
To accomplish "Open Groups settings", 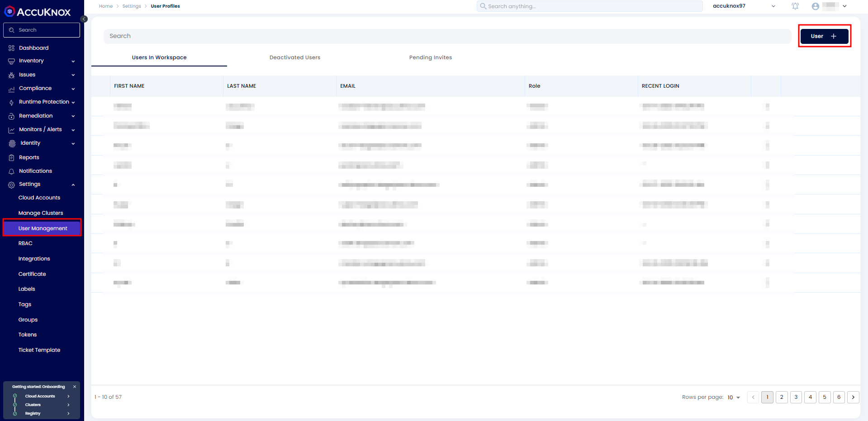I will (28, 320).
